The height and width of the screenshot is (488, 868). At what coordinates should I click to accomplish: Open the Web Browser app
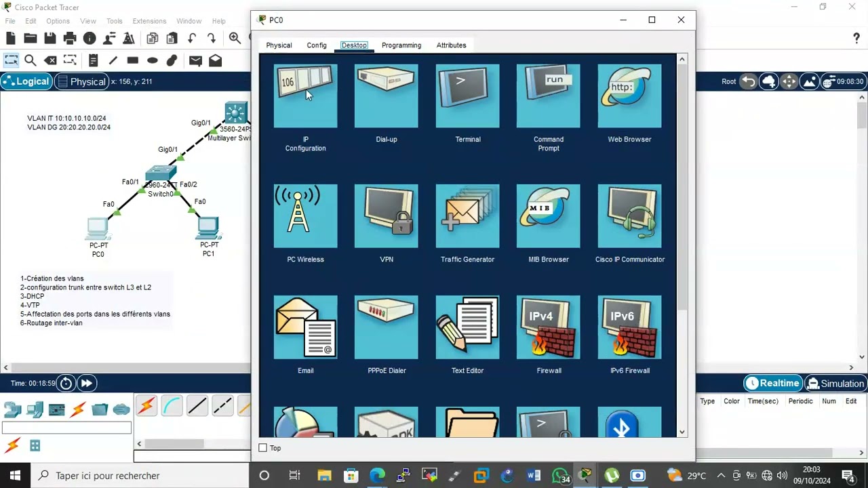pos(629,96)
